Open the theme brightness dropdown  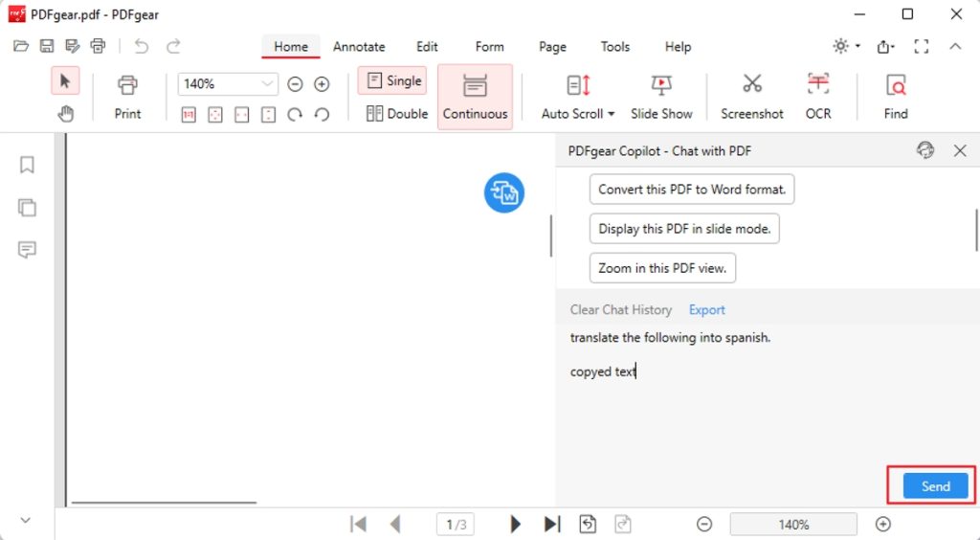(x=846, y=46)
